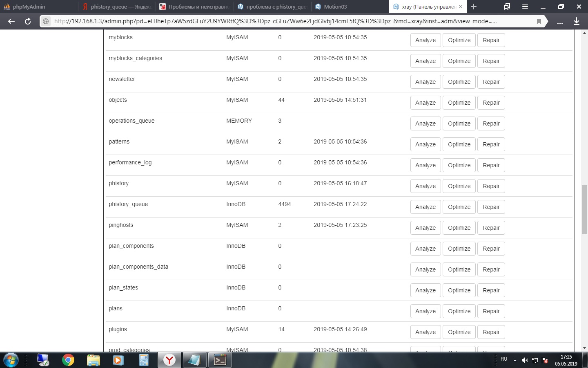The image size is (588, 368).
Task: Click the MEMORY engine cell
Action: click(x=239, y=121)
